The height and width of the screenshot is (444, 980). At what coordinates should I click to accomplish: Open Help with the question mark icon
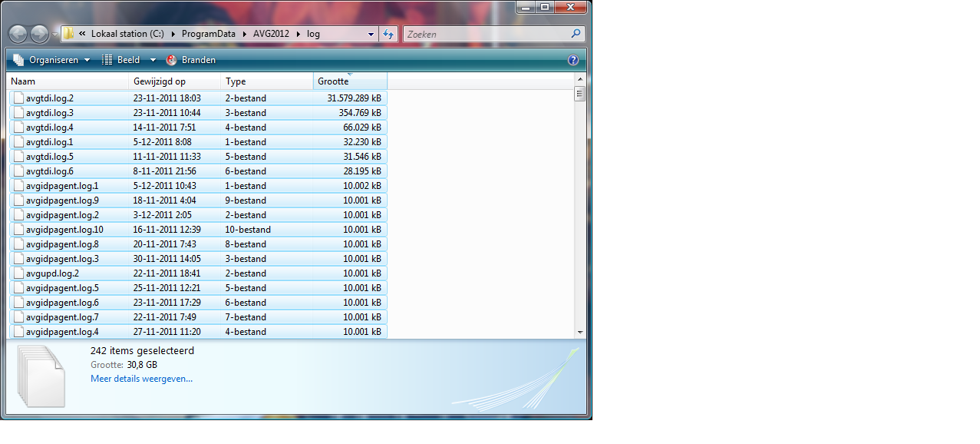(573, 60)
